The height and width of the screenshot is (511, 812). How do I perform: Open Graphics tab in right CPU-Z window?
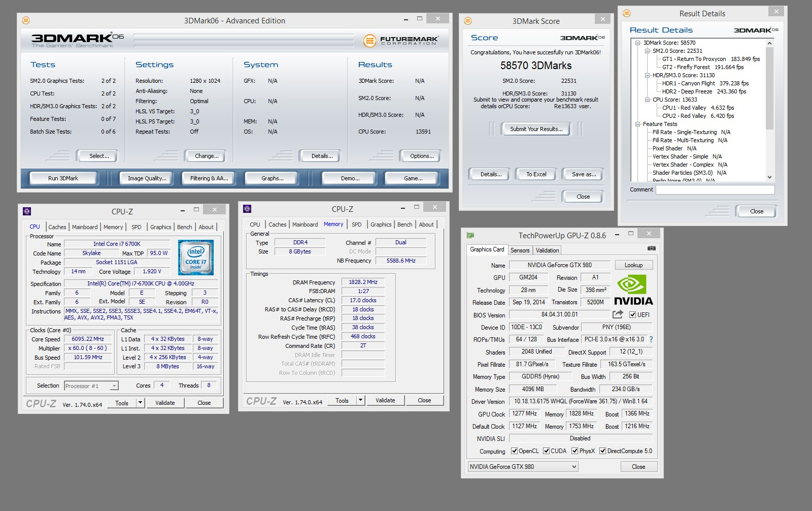pos(381,225)
